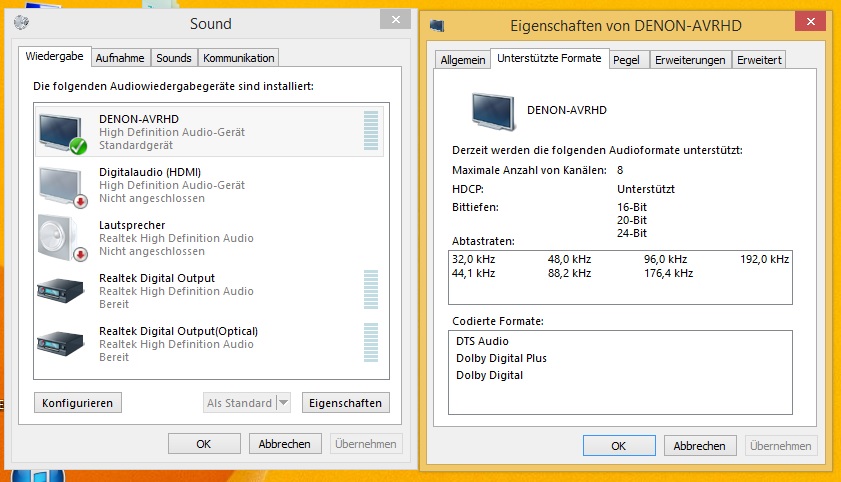Select DTS Audio in Codierte Formate list
The height and width of the screenshot is (482, 841).
pos(482,341)
